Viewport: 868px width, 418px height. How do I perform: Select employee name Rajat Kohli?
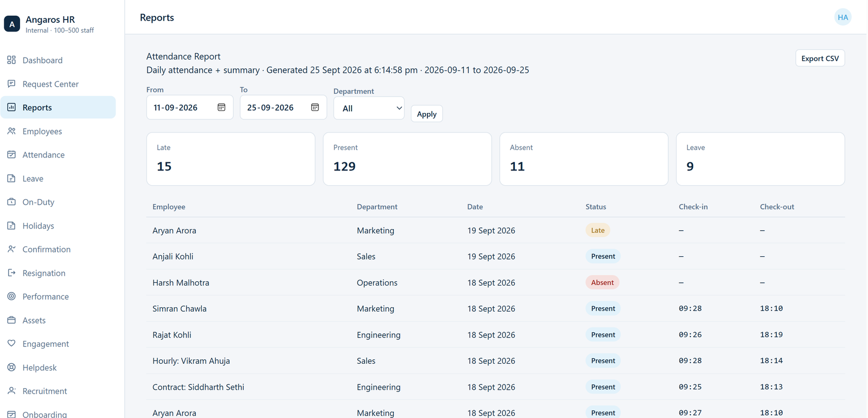pos(172,335)
